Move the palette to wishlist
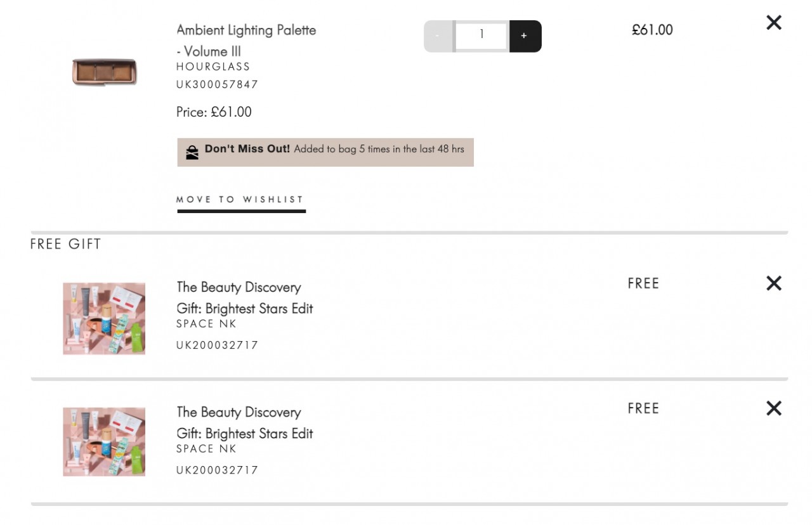Screen dimensions: 812x525 coord(240,200)
